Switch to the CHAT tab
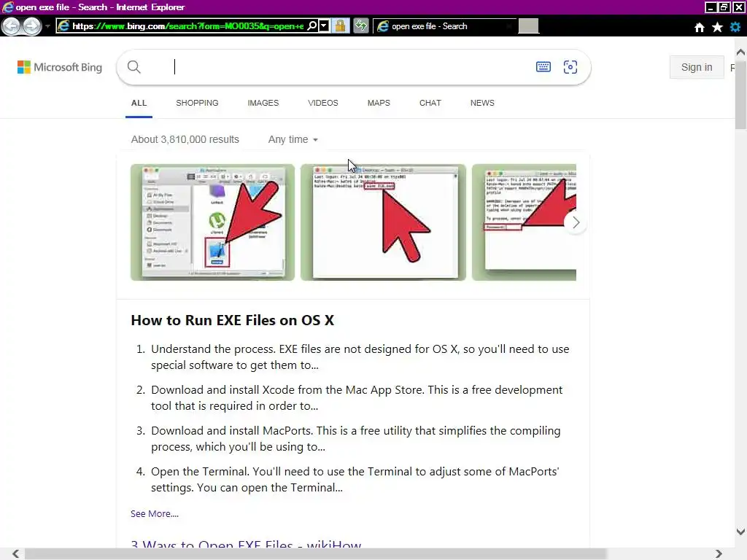This screenshot has height=560, width=747. coord(430,103)
